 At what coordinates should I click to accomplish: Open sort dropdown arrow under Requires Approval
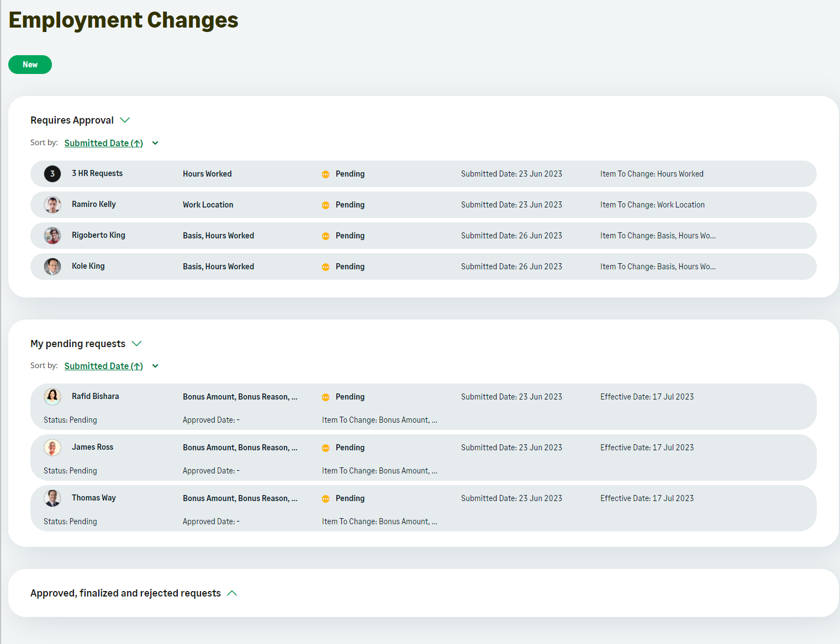[x=155, y=143]
